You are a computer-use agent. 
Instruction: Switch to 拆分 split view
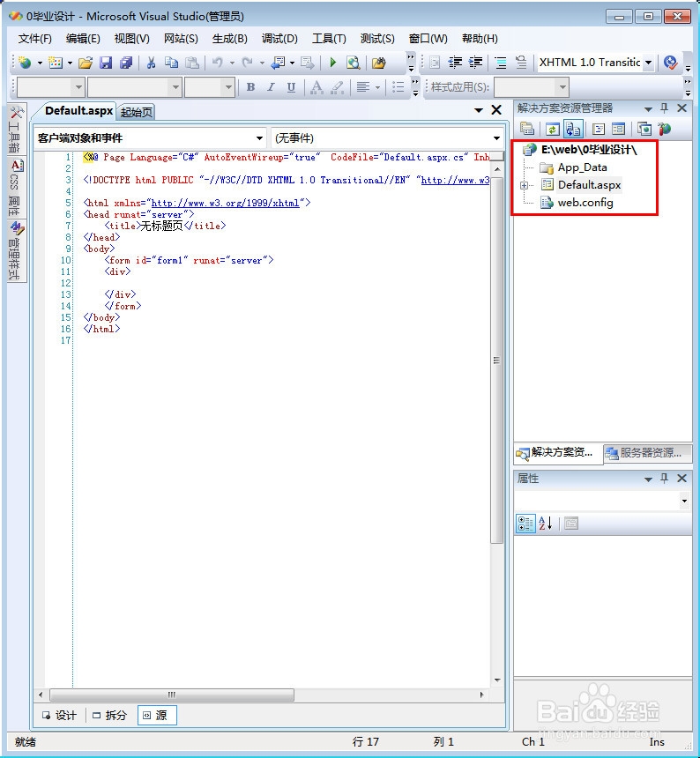109,715
